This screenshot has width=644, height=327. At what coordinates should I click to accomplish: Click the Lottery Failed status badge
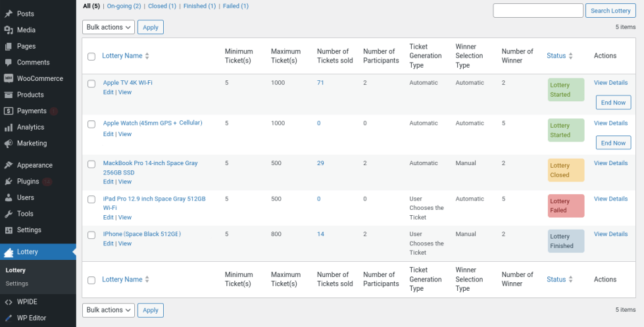566,206
